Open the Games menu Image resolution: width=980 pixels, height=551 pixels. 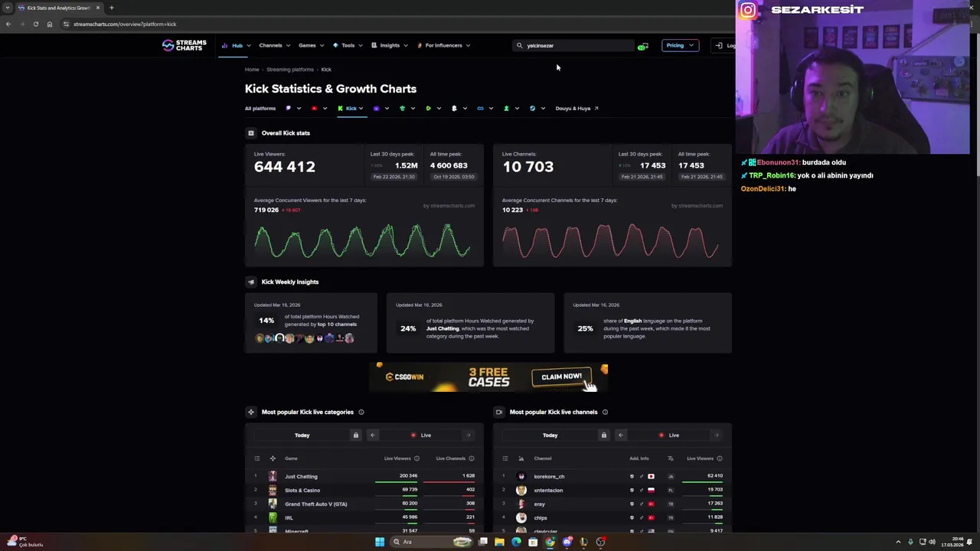pyautogui.click(x=311, y=45)
